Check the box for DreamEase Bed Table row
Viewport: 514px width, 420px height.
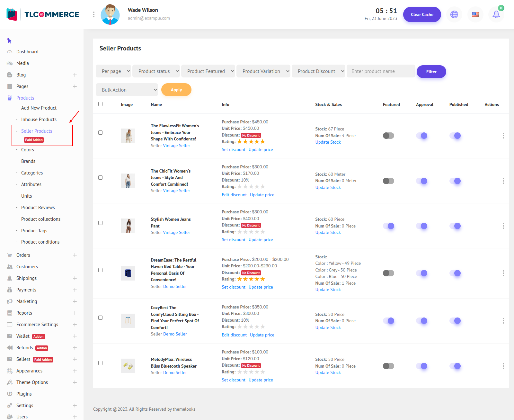(101, 270)
